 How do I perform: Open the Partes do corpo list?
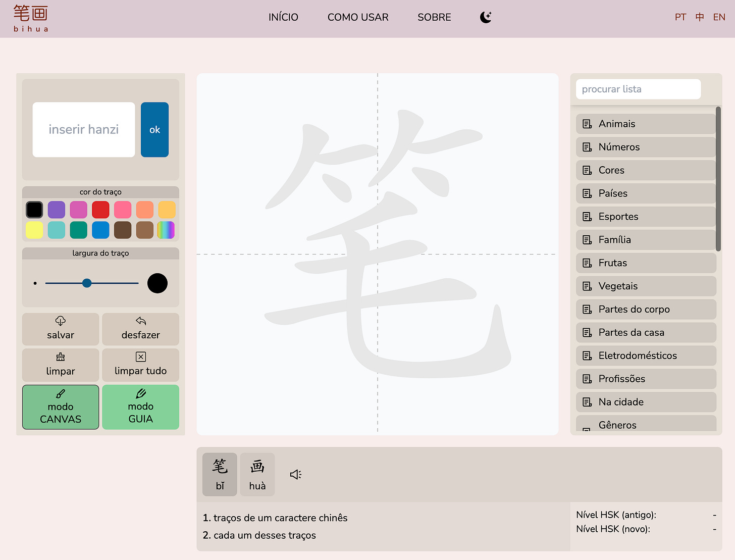click(646, 310)
